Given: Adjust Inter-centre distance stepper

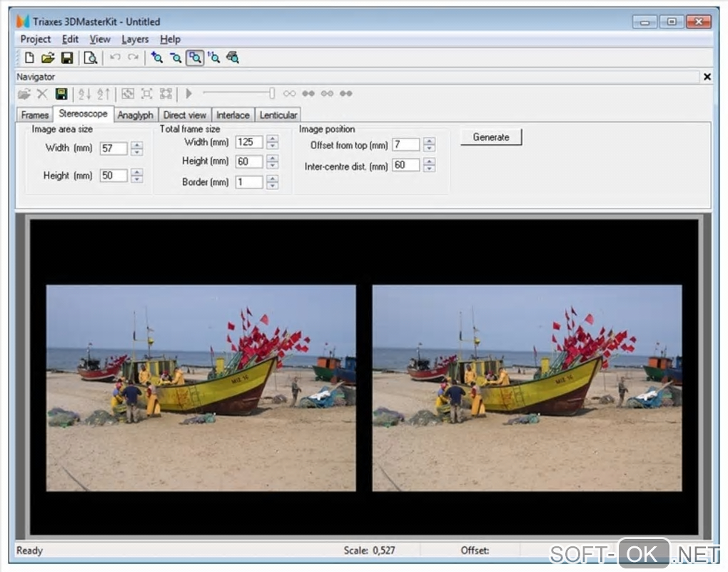Looking at the screenshot, I should 429,165.
